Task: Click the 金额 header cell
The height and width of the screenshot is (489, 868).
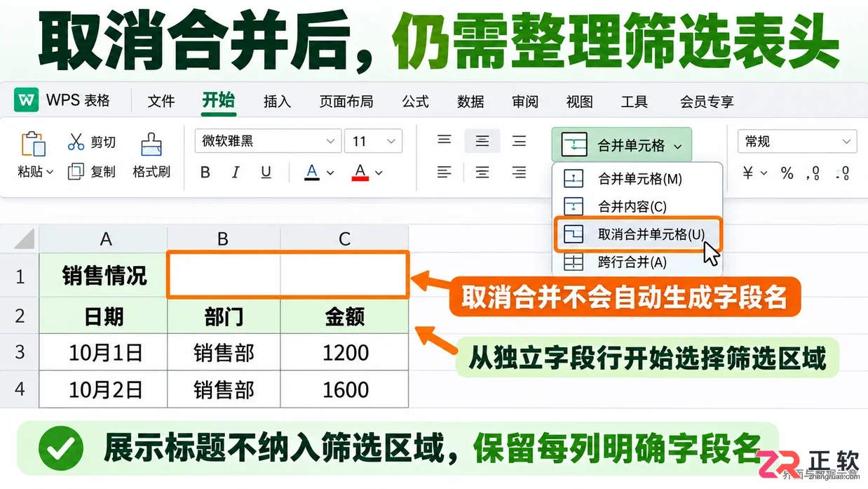Action: pyautogui.click(x=344, y=316)
